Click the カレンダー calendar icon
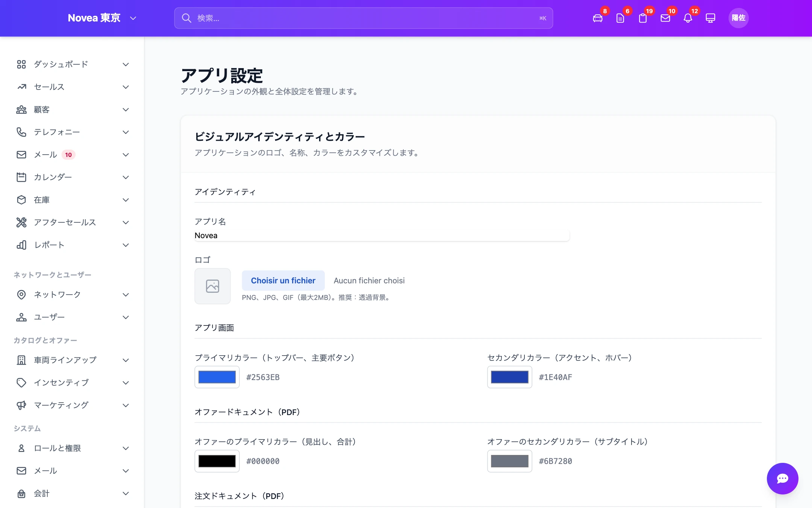 (x=21, y=177)
